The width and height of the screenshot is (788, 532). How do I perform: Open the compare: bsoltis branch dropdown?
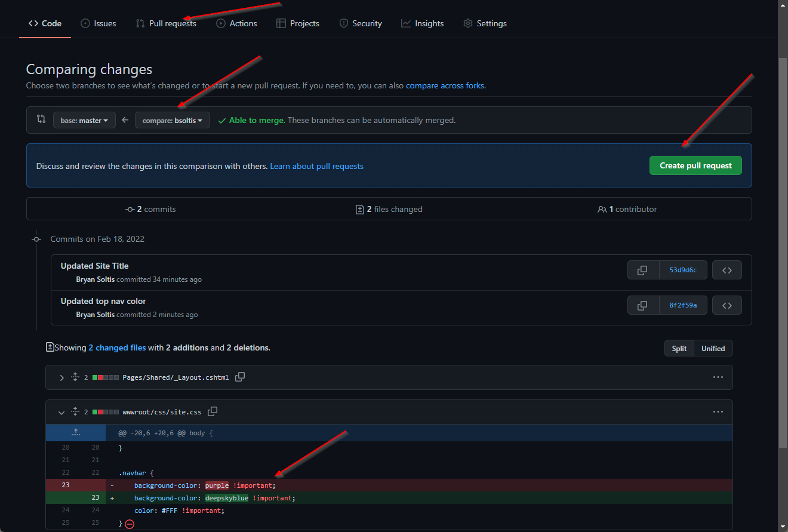click(172, 120)
